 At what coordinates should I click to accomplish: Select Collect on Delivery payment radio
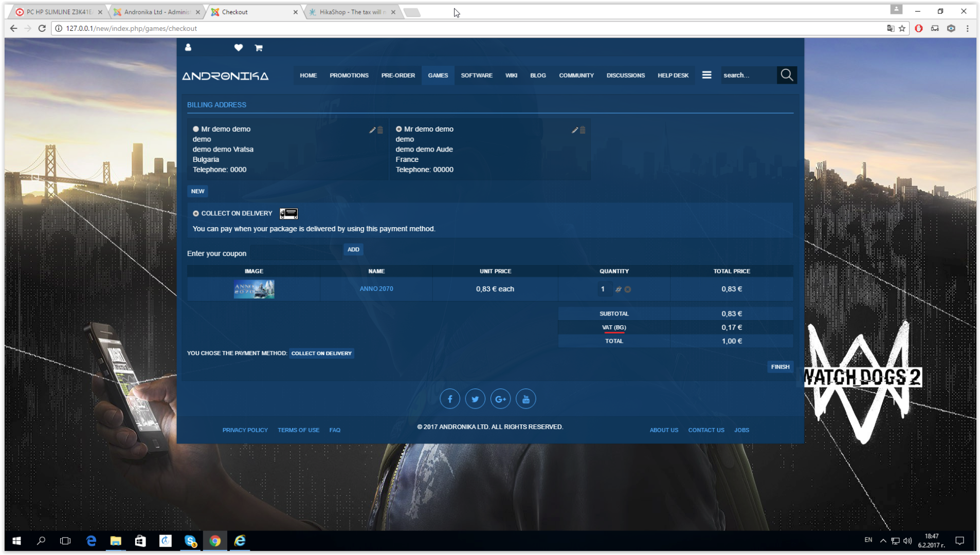196,213
